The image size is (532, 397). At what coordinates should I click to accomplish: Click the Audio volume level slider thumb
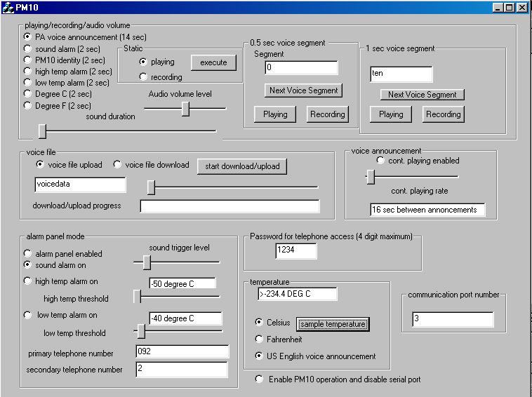[x=185, y=109]
